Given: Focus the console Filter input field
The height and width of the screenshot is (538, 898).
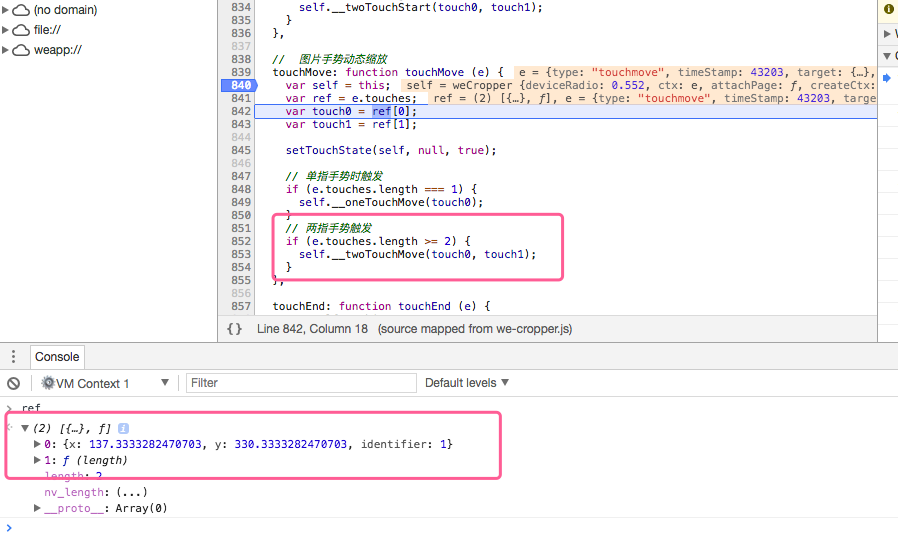Looking at the screenshot, I should 301,383.
